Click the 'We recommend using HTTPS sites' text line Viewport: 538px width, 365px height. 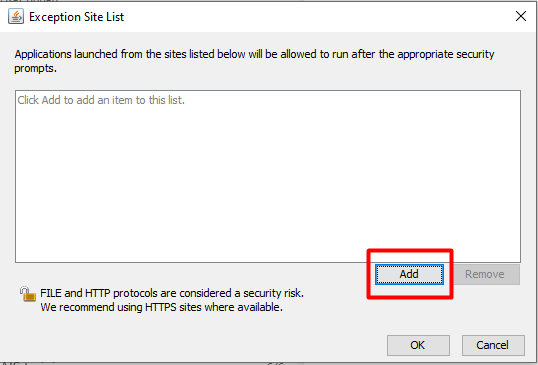(161, 307)
